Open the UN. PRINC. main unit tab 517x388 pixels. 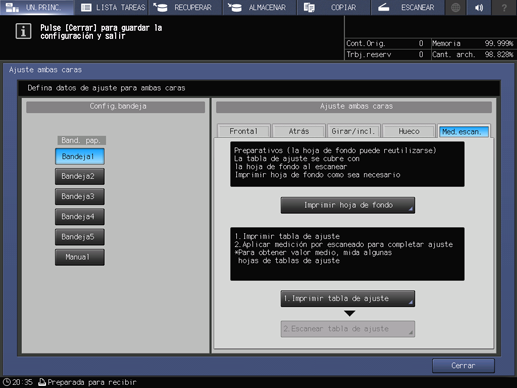37,7
